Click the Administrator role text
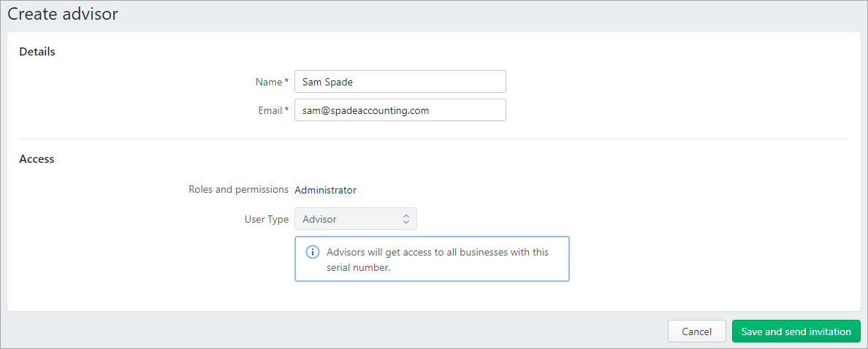Screen dimensions: 868x349 point(326,191)
